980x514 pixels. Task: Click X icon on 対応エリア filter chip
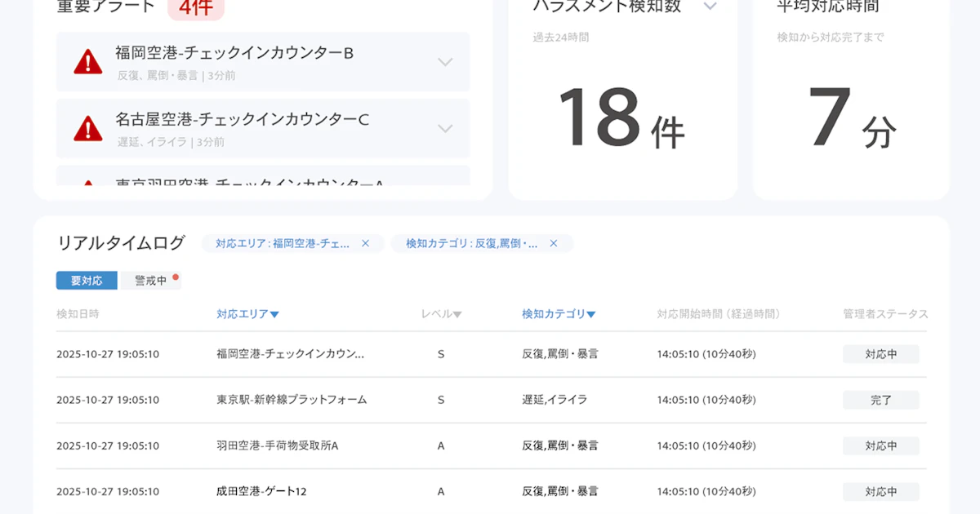pyautogui.click(x=366, y=243)
